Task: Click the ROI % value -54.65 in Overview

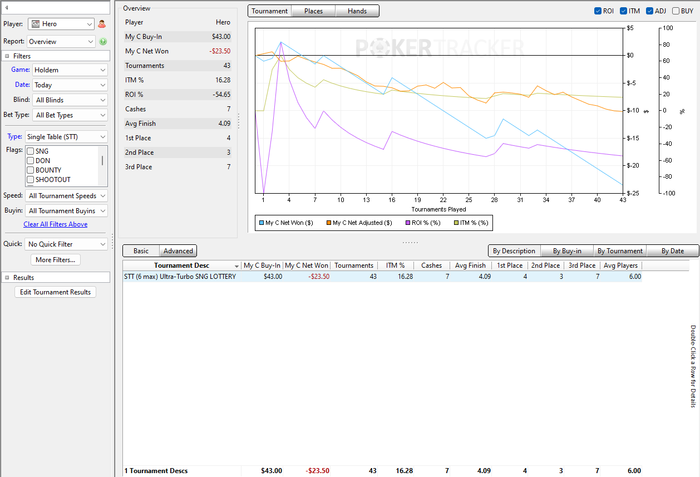Action: pyautogui.click(x=221, y=95)
